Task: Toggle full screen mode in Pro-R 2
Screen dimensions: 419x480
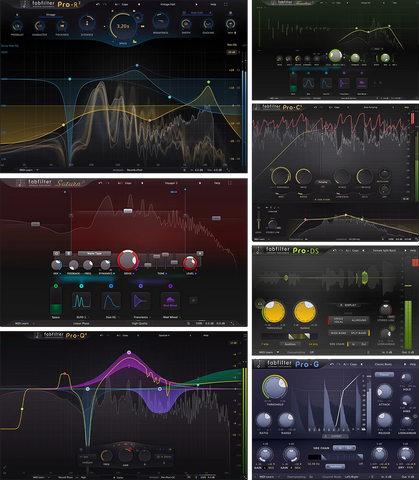Action: tap(226, 5)
